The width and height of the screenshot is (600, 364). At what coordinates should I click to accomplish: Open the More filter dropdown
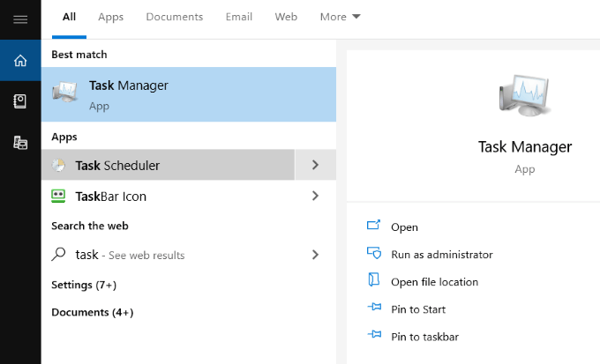click(340, 17)
